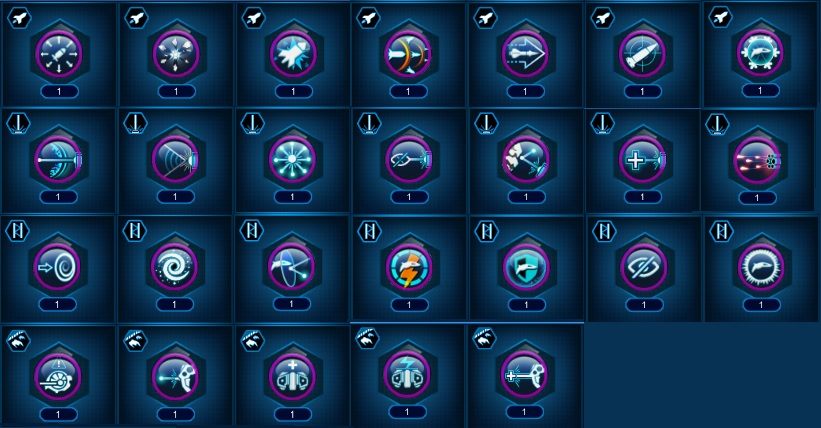Select the rocket with large arrow icon
This screenshot has height=428, width=821.
click(x=525, y=53)
